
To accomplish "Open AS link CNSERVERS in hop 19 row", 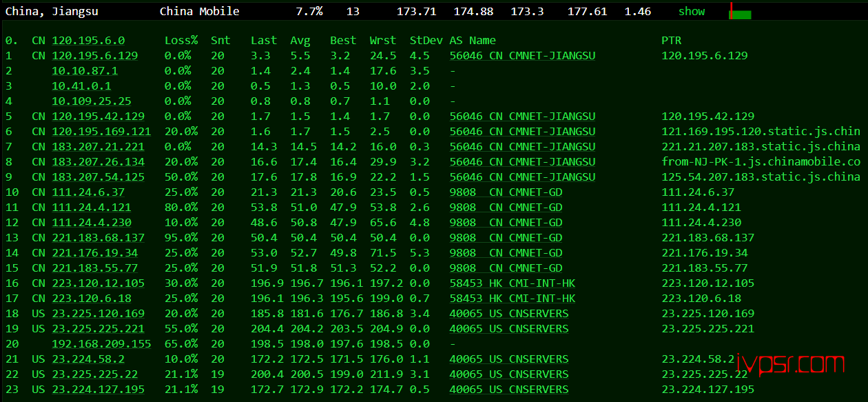I will tap(509, 329).
